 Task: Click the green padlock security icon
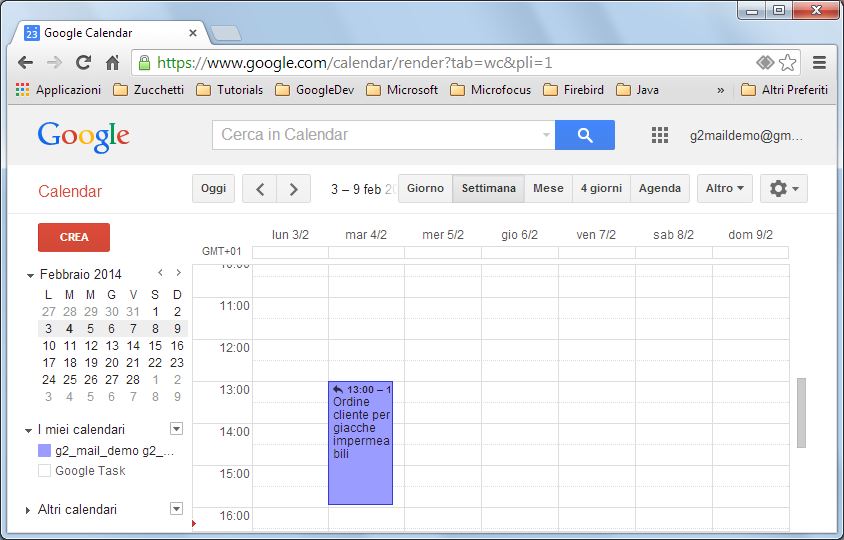click(144, 63)
